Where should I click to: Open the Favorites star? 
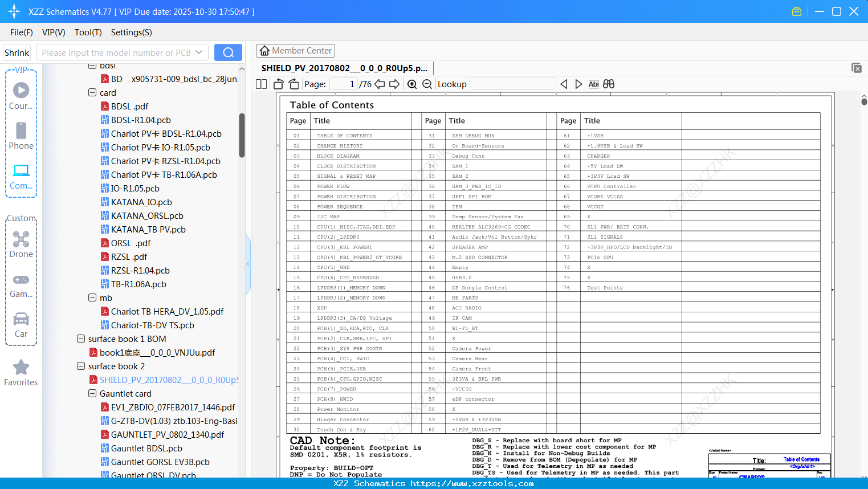tap(21, 373)
